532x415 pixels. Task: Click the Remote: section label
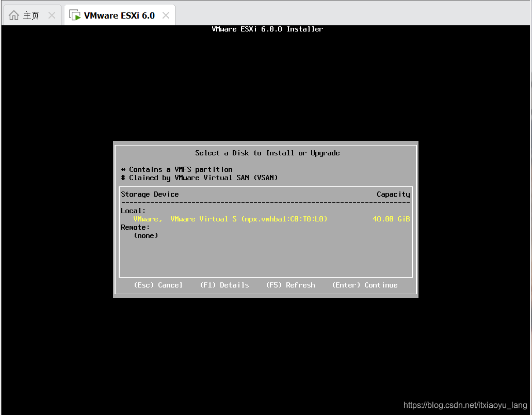click(x=135, y=227)
